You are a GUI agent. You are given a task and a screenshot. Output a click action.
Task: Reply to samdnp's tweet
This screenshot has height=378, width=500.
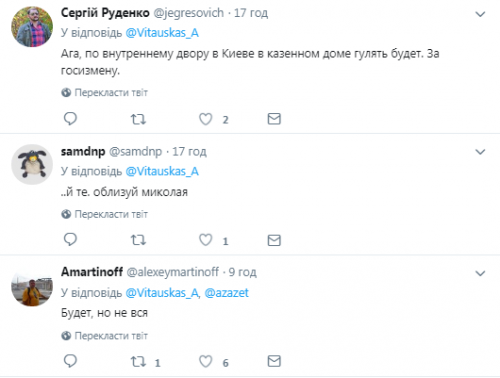70,240
